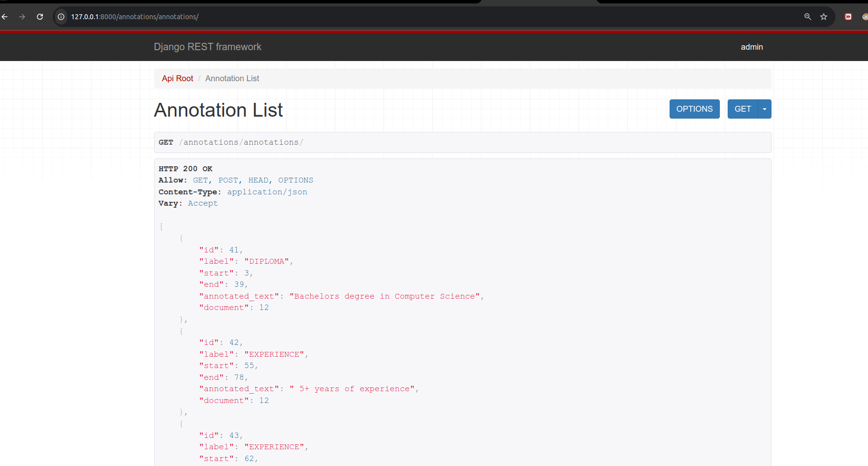Open the red browser extension icon

(x=848, y=17)
